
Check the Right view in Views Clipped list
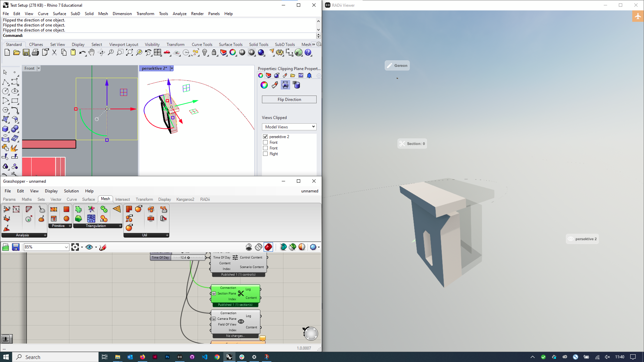pyautogui.click(x=265, y=154)
